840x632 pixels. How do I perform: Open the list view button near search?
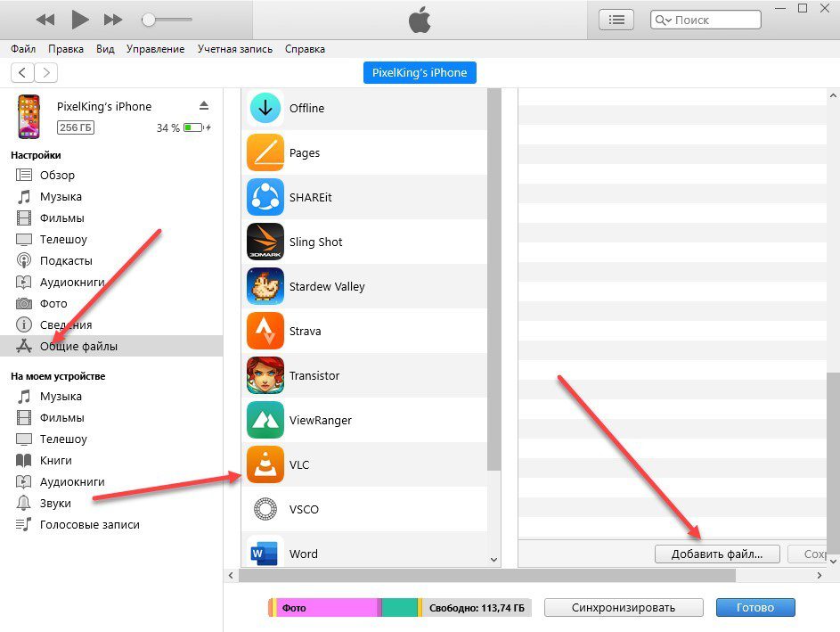tap(616, 20)
